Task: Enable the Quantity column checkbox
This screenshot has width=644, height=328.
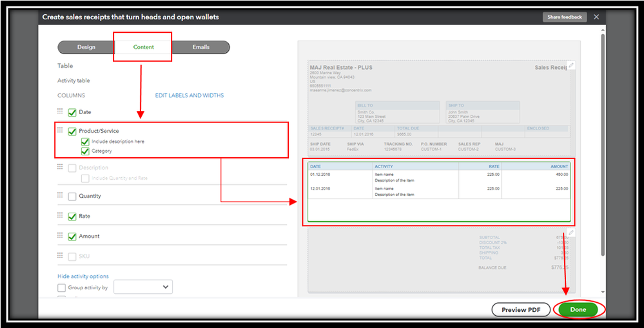Action: [x=72, y=197]
